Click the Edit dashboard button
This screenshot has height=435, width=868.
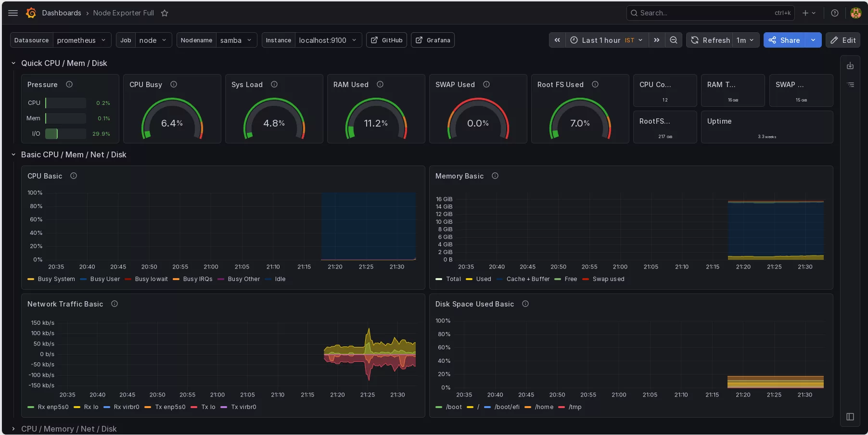pos(843,40)
